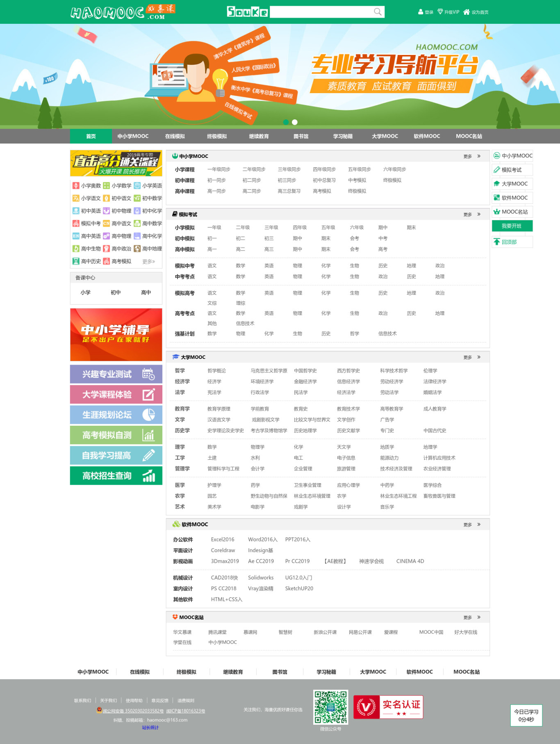Open the Excel2016 course link
Screen dimensions: 560x744
[x=223, y=540]
